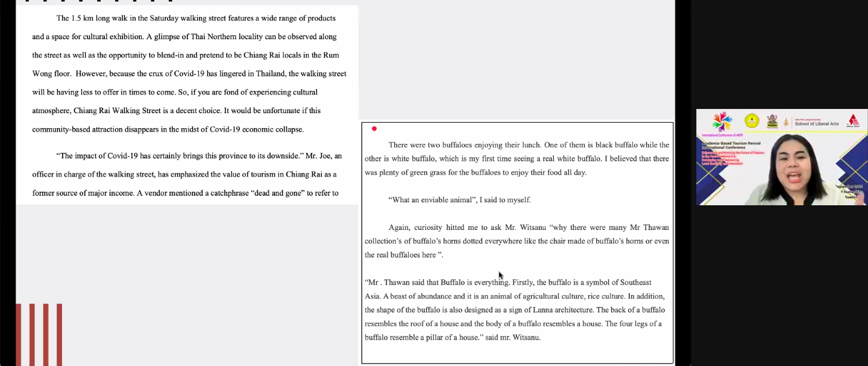Viewport: 868px width, 366px height.
Task: Click the line "There were two buffaloes enjoying their lunch"
Action: tap(529, 145)
